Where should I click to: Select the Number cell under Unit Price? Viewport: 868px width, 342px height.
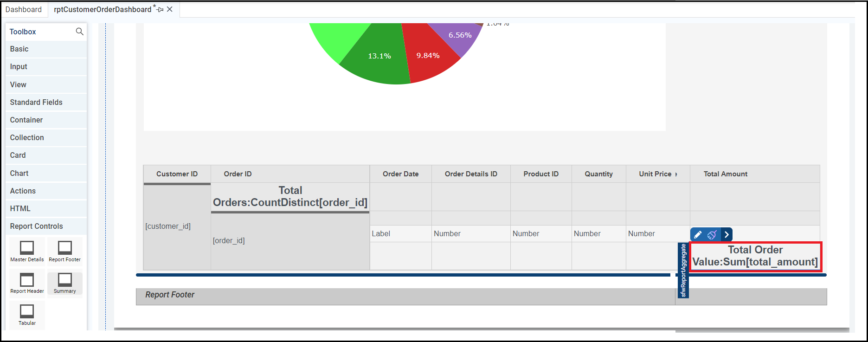coord(658,234)
